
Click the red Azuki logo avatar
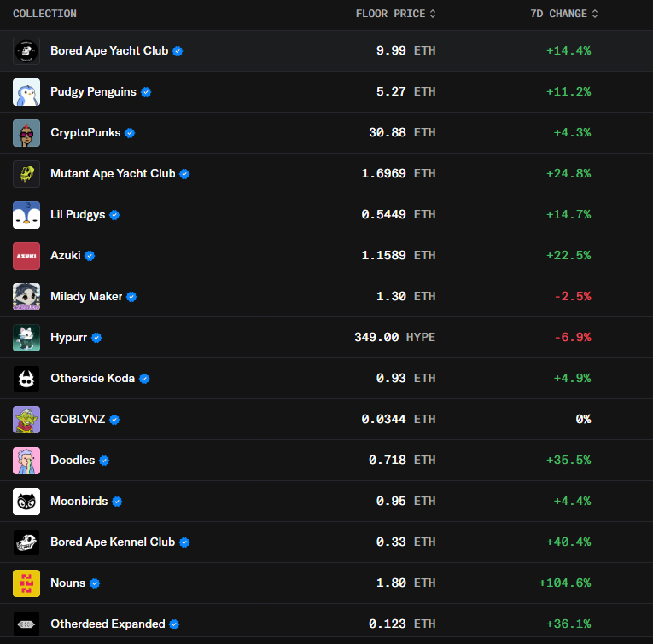pyautogui.click(x=26, y=256)
